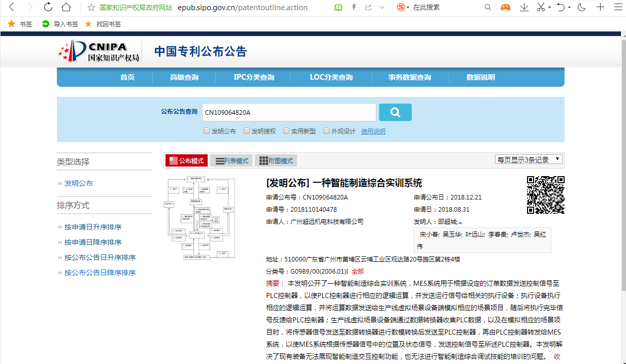The height and width of the screenshot is (364, 626).
Task: Sort results by 按申请日降序排序
Action: (93, 242)
